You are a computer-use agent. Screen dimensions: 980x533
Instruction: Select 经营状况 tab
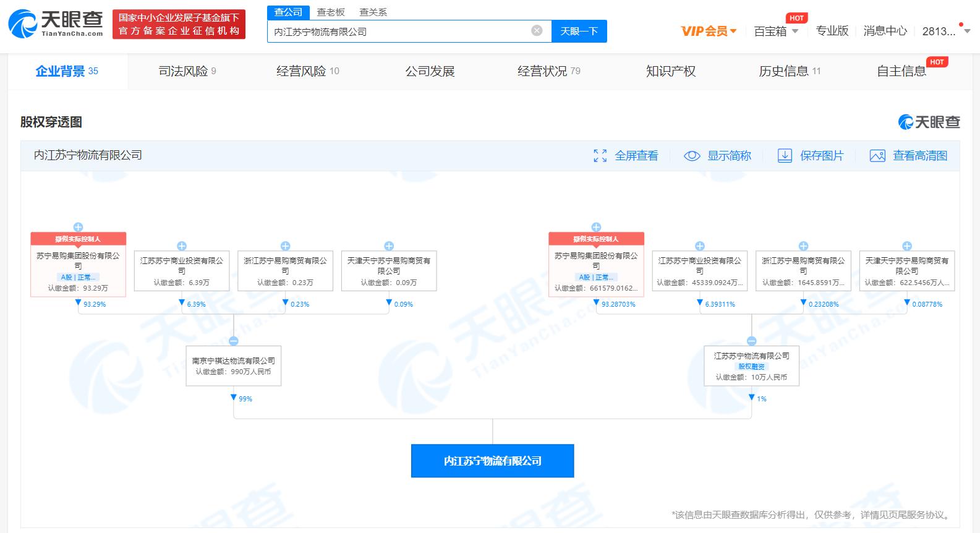(549, 71)
